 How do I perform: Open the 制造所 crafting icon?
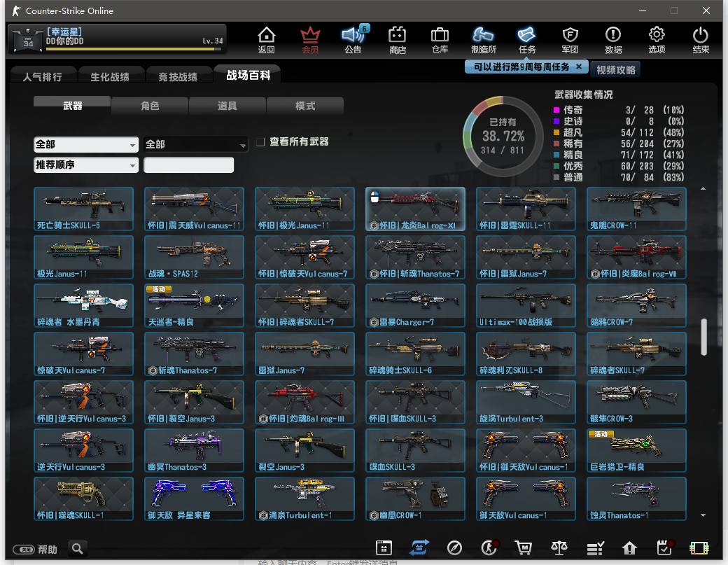pyautogui.click(x=483, y=40)
